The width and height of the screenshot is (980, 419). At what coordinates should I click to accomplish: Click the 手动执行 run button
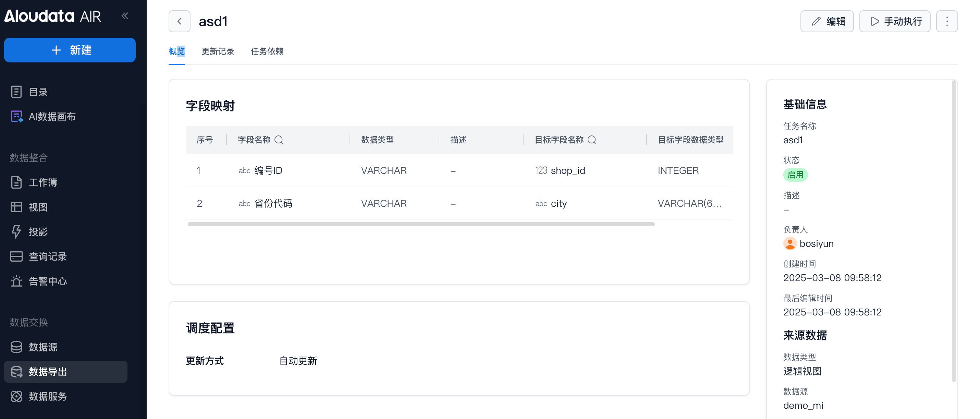(x=894, y=21)
